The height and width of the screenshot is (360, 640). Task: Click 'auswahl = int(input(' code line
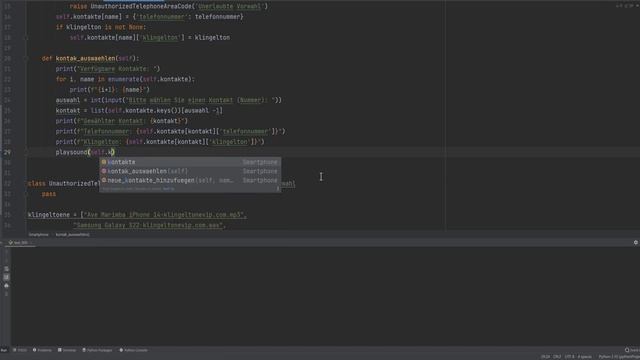point(169,100)
